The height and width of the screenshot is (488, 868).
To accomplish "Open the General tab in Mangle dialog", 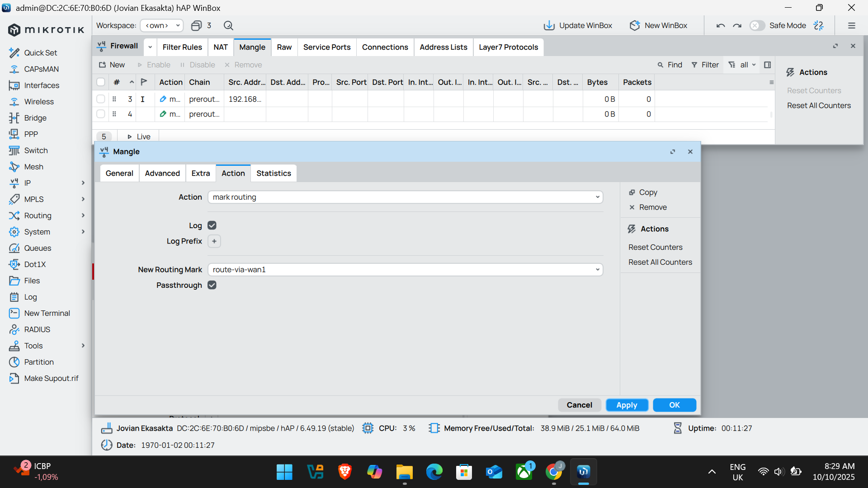I will click(x=119, y=174).
